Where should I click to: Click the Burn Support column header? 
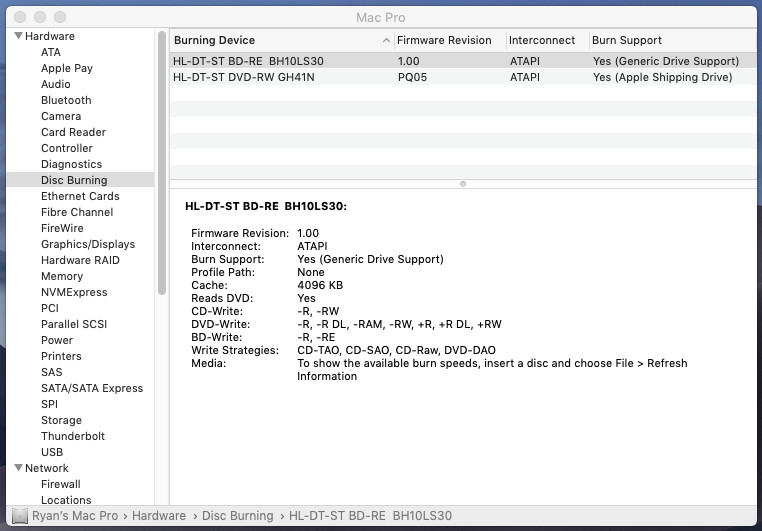[x=627, y=40]
